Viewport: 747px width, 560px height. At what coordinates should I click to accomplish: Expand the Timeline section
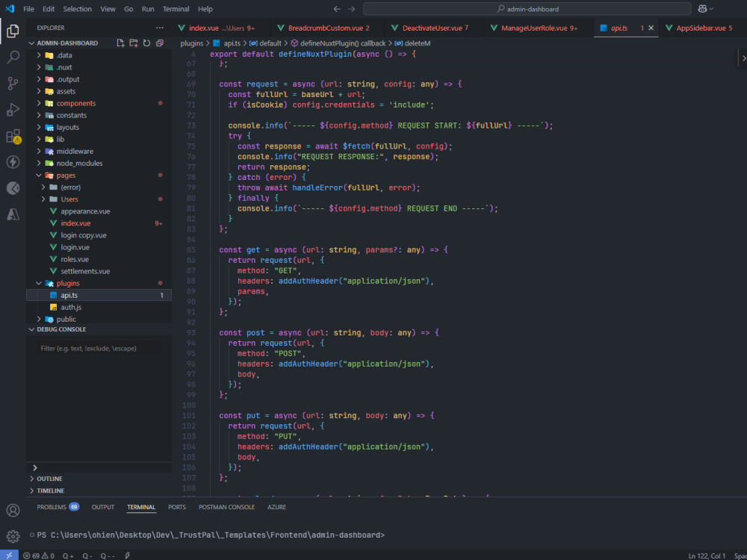coord(99,491)
